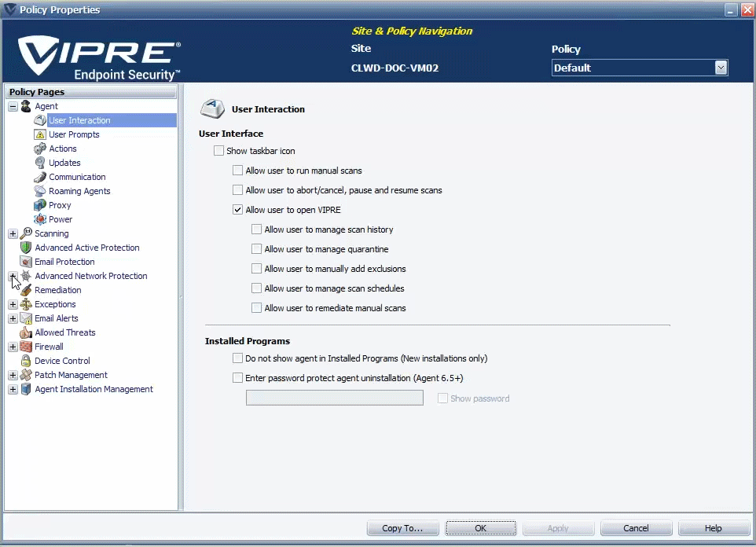Click the User Prompts warning icon
Screen dimensions: 756x547
pyautogui.click(x=40, y=134)
